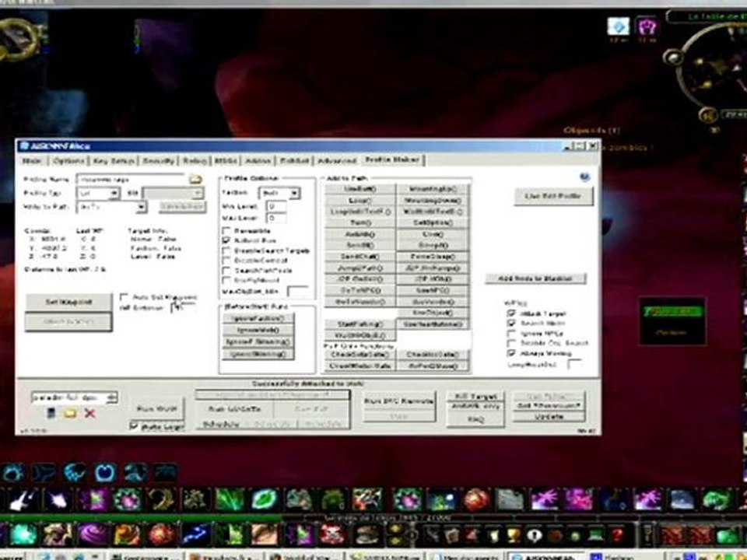Click the golden swirl ability on the middle action bar
Screen dimensions: 747x560
tap(161, 500)
